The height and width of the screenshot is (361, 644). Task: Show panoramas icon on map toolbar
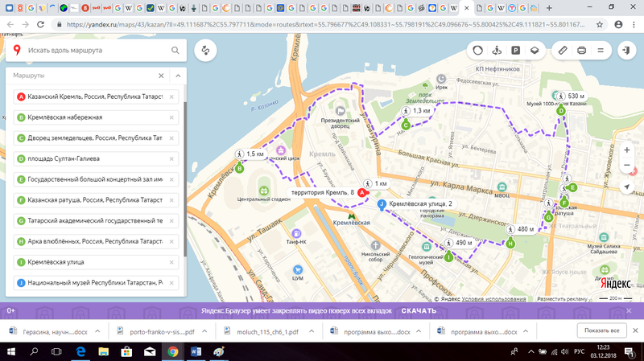pyautogui.click(x=497, y=51)
